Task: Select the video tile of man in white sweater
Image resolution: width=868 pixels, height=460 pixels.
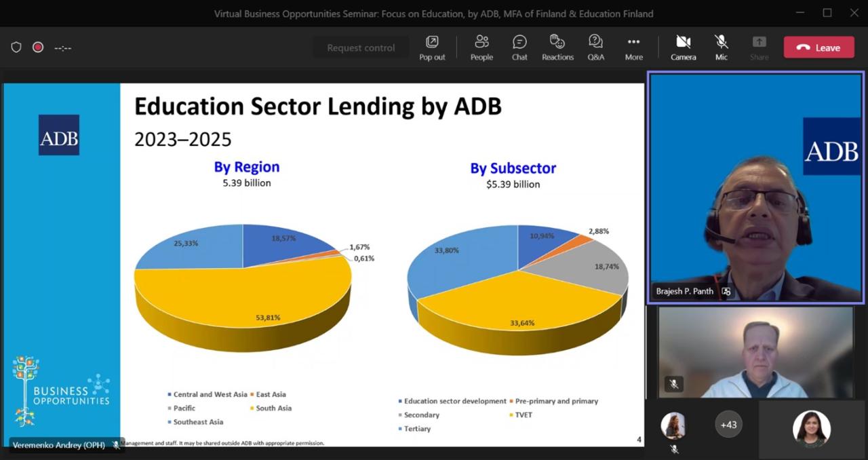Action: click(755, 352)
